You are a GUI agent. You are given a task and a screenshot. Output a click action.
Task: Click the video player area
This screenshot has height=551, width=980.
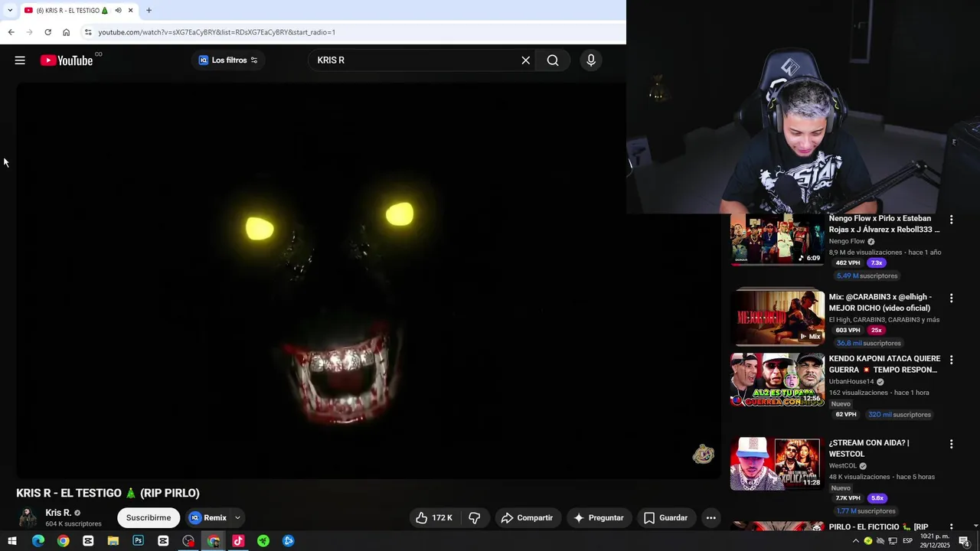coord(367,280)
